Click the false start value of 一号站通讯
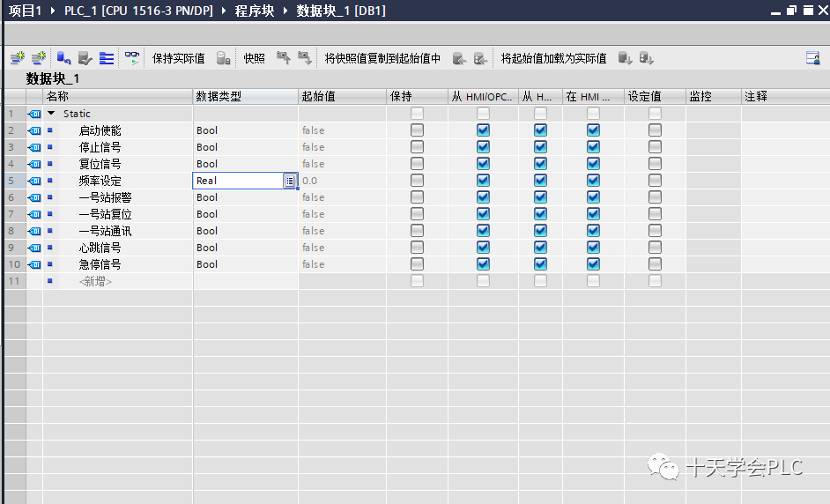Image resolution: width=830 pixels, height=504 pixels. (342, 231)
